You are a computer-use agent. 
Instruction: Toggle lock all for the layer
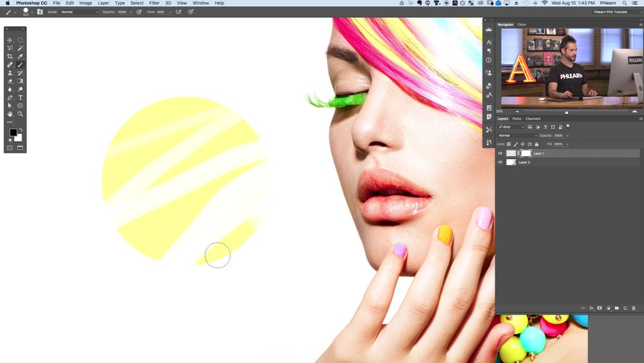(x=536, y=144)
